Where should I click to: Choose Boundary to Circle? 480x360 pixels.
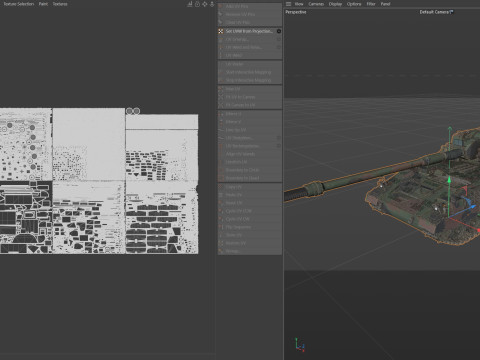[x=250, y=170]
